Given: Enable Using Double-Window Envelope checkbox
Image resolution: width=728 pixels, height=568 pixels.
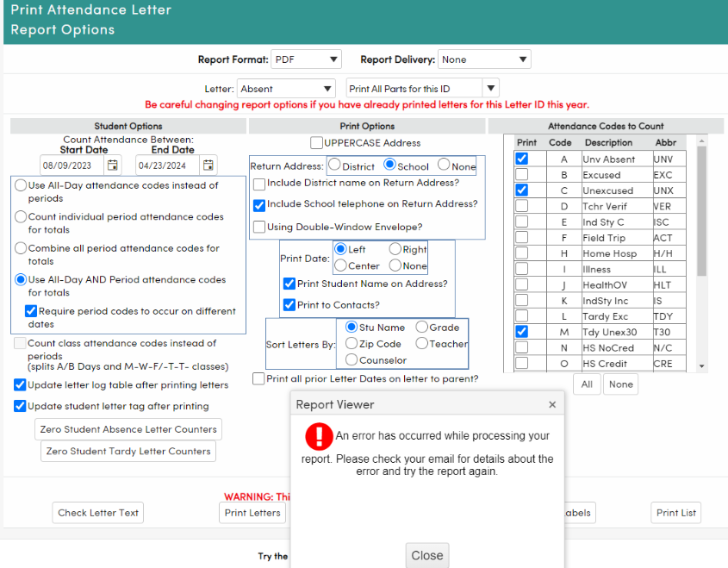Looking at the screenshot, I should click(259, 227).
